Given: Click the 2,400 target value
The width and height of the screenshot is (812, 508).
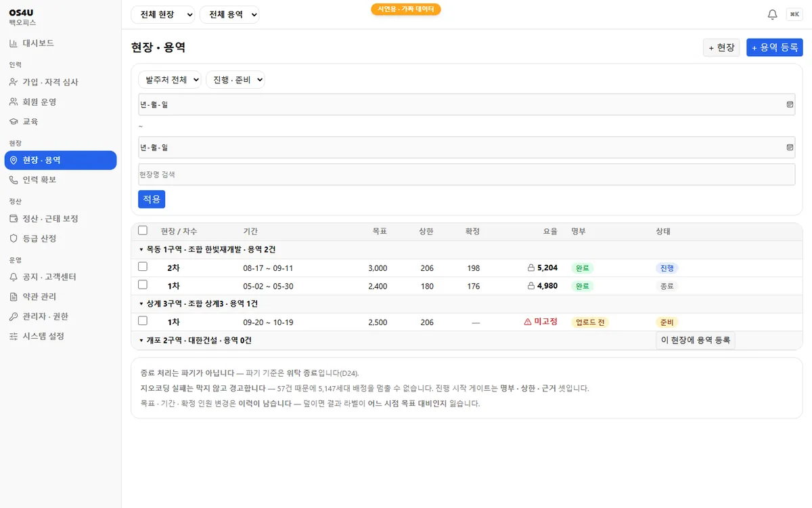Looking at the screenshot, I should [378, 287].
